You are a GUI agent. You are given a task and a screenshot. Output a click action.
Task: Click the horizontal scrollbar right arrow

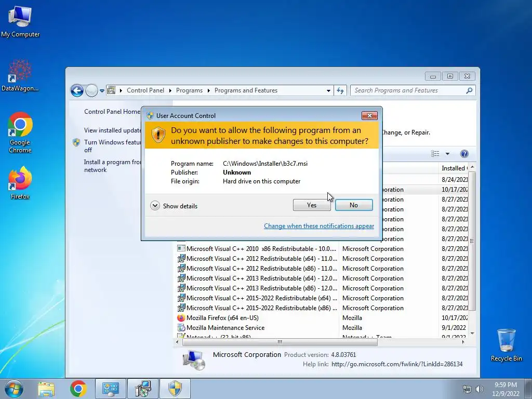pyautogui.click(x=463, y=342)
